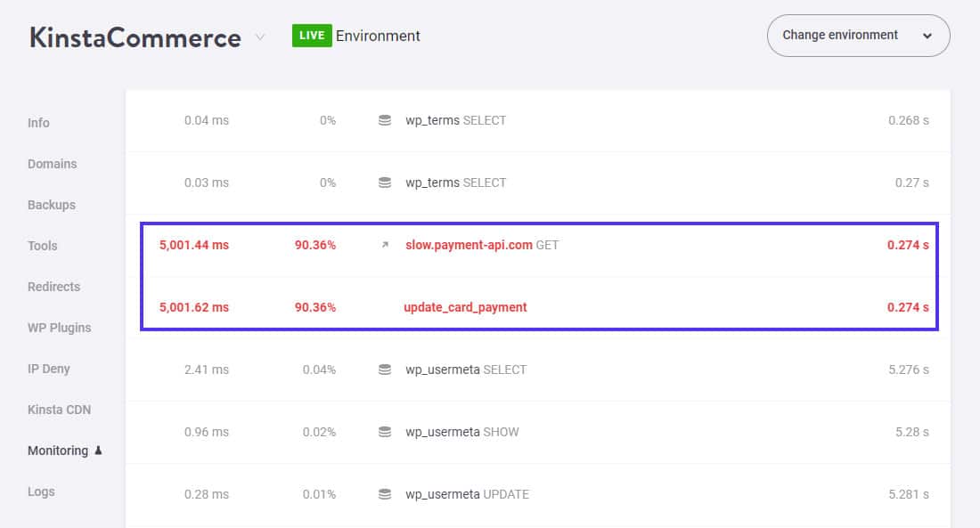This screenshot has height=528, width=980.
Task: Navigate to the Domains section
Action: (x=52, y=164)
